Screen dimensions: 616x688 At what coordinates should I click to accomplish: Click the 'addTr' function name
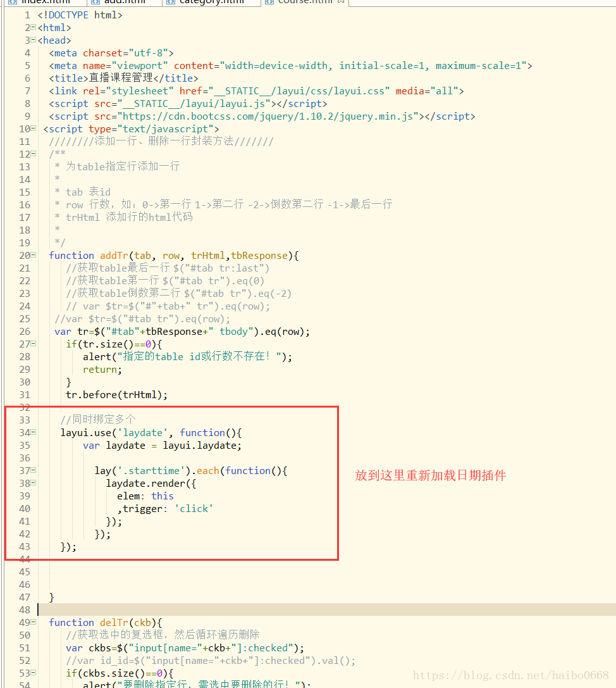pos(114,255)
